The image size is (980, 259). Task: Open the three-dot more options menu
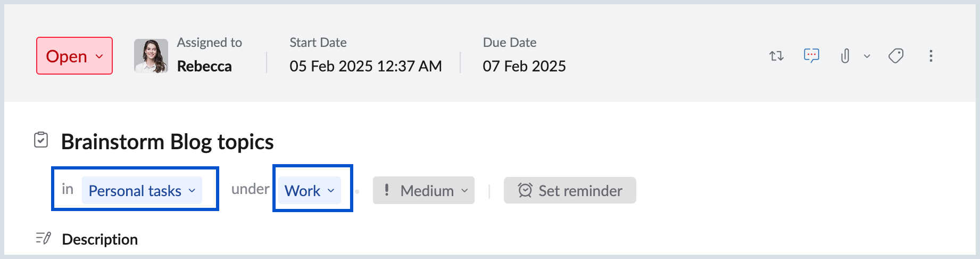[x=931, y=56]
